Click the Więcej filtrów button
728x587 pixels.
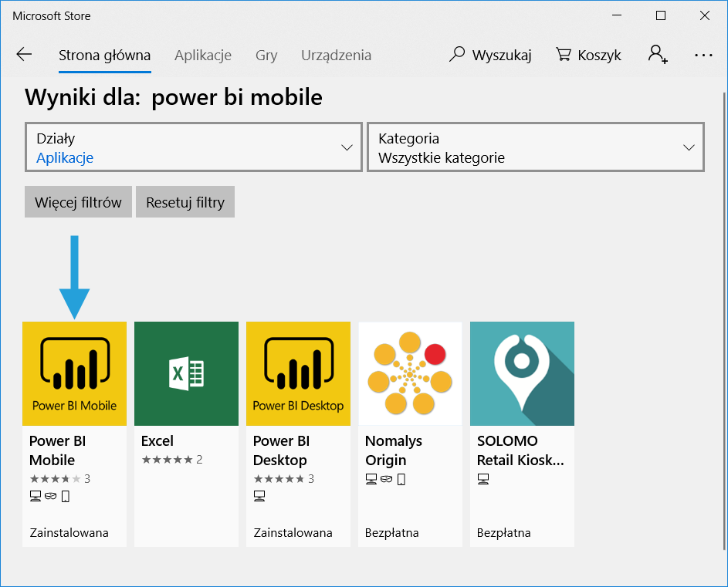[78, 203]
